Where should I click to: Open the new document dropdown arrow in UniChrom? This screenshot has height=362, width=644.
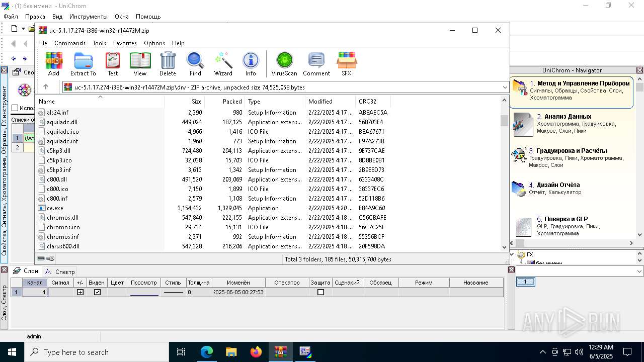pos(23,29)
